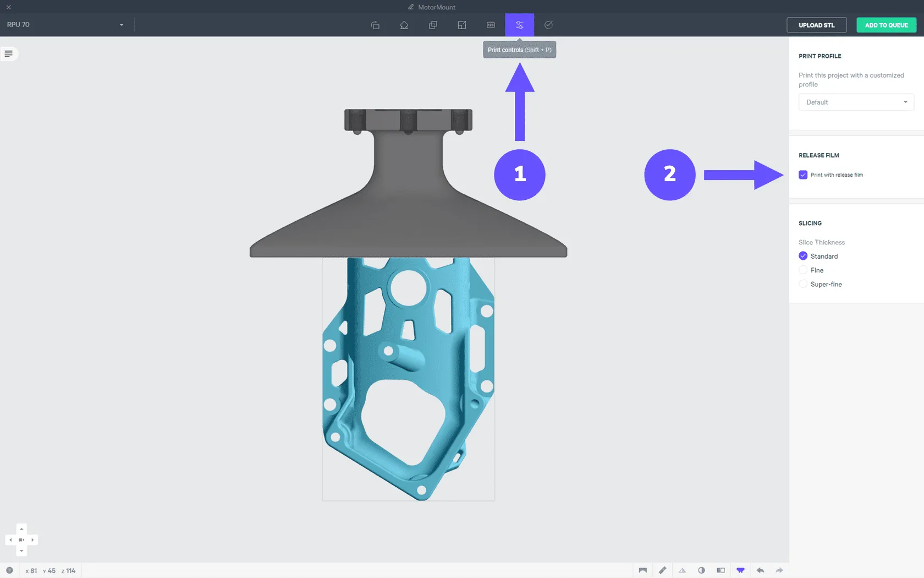Viewport: 924px width, 578px height.
Task: Reset view with center navigation button
Action: (x=21, y=540)
